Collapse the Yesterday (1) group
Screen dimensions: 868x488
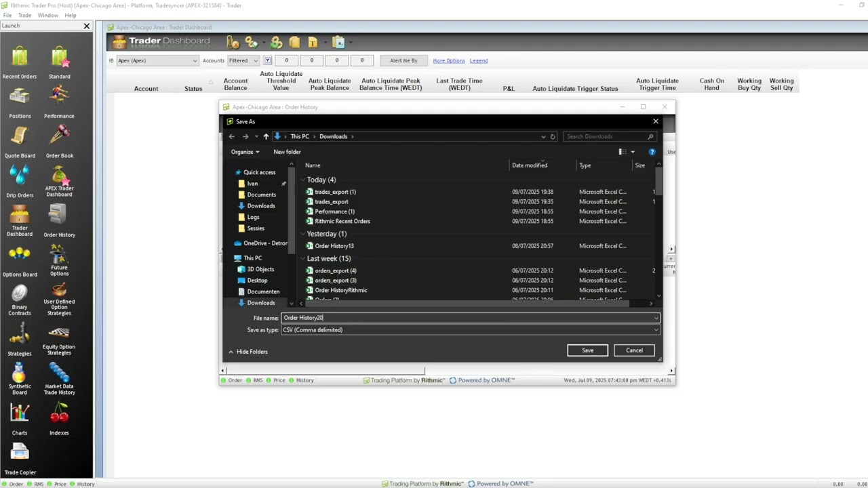pyautogui.click(x=303, y=234)
